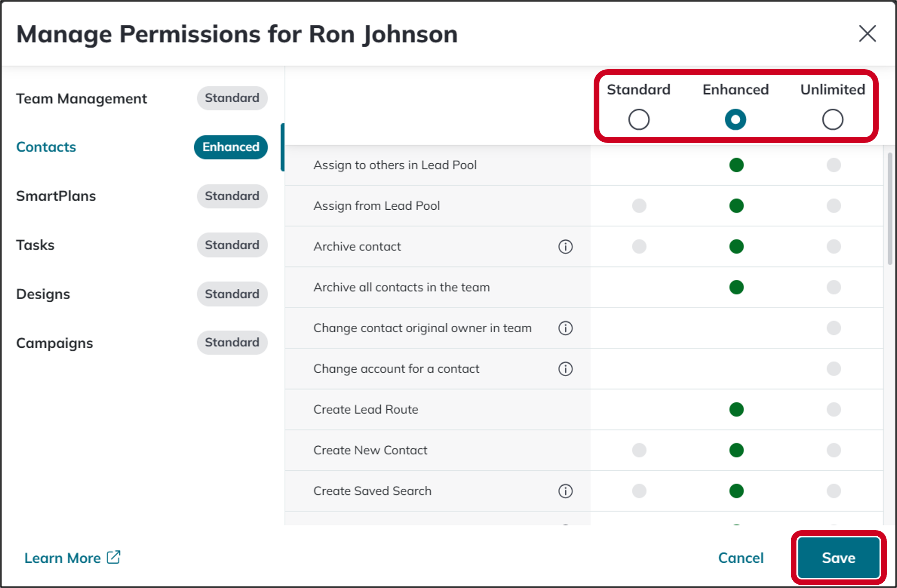The height and width of the screenshot is (588, 897).
Task: Click the Standard badge next to Designs
Action: point(232,294)
